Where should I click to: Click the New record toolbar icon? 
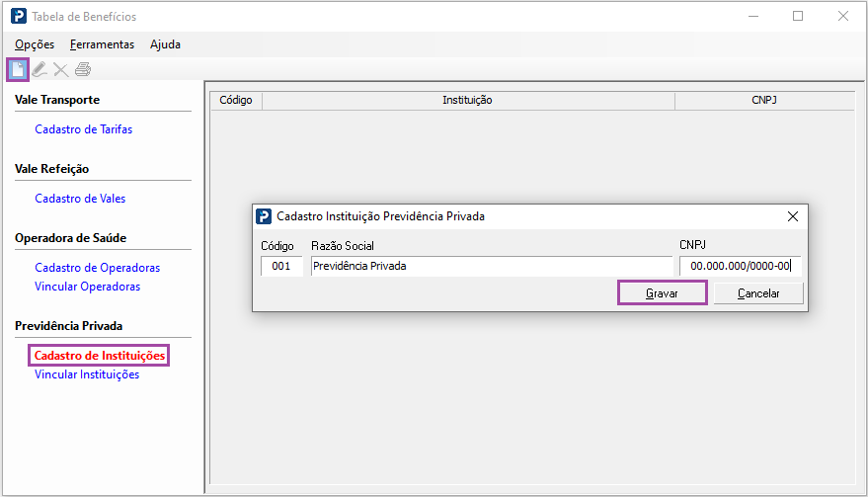[18, 69]
